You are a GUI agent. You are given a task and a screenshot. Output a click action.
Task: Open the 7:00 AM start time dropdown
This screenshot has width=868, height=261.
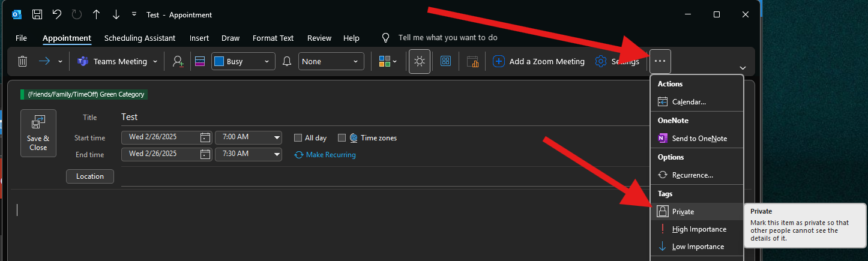[x=249, y=137]
